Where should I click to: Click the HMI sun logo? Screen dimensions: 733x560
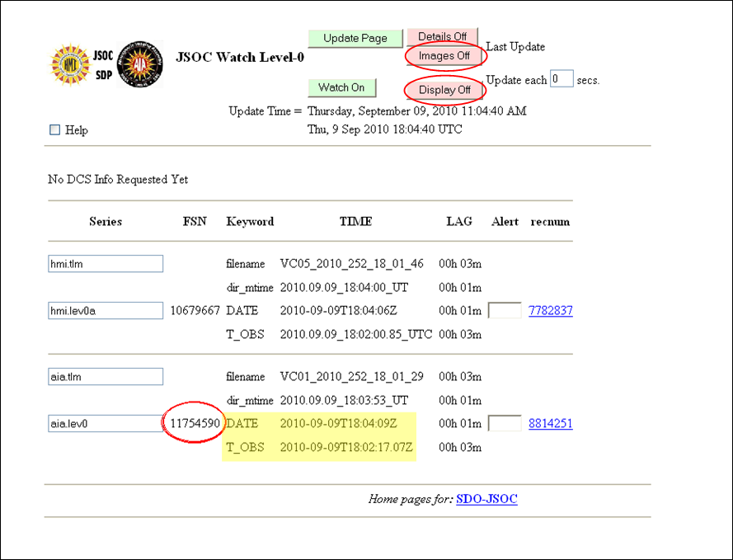pos(70,65)
